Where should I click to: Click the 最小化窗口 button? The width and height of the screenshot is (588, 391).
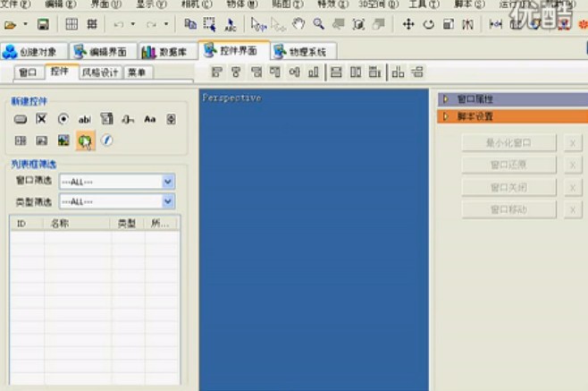(x=508, y=143)
